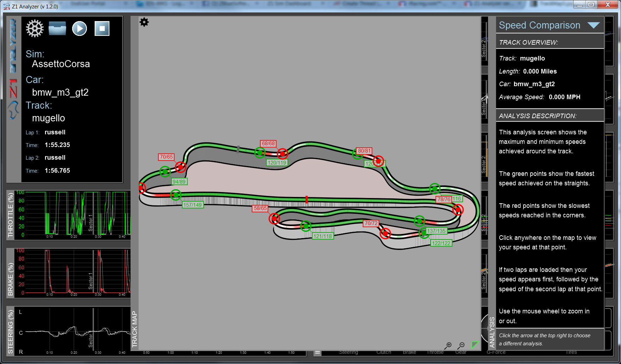Select the STEERING (%) graph tab
Viewport: 621px width, 364px height.
click(x=11, y=332)
